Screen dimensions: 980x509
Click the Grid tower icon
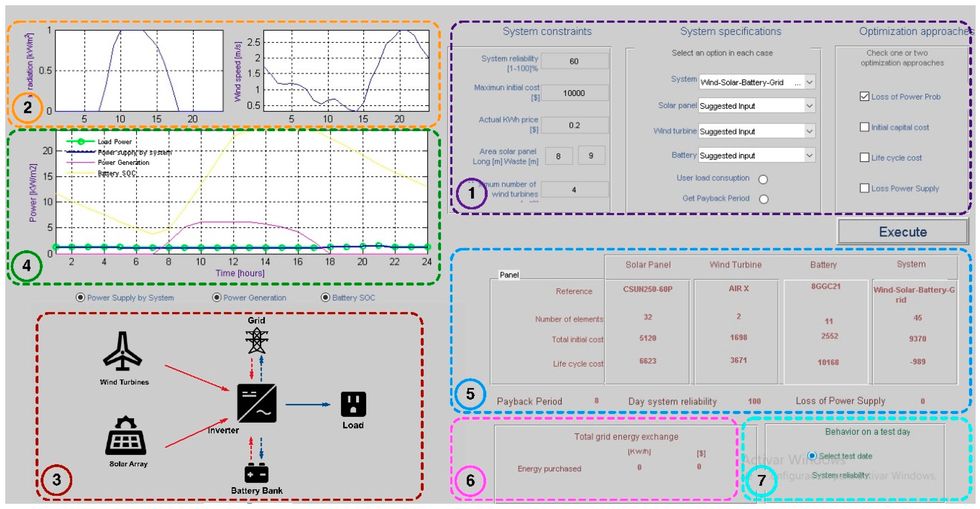256,340
